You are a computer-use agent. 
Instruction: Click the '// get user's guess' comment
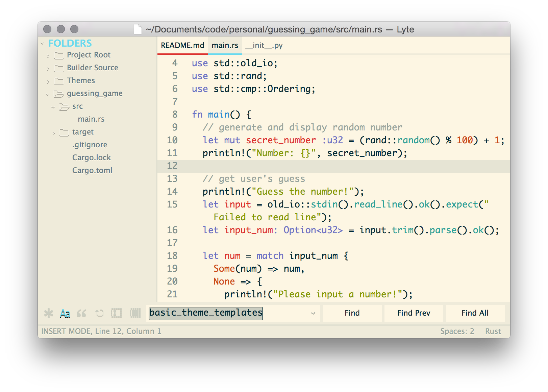click(254, 179)
